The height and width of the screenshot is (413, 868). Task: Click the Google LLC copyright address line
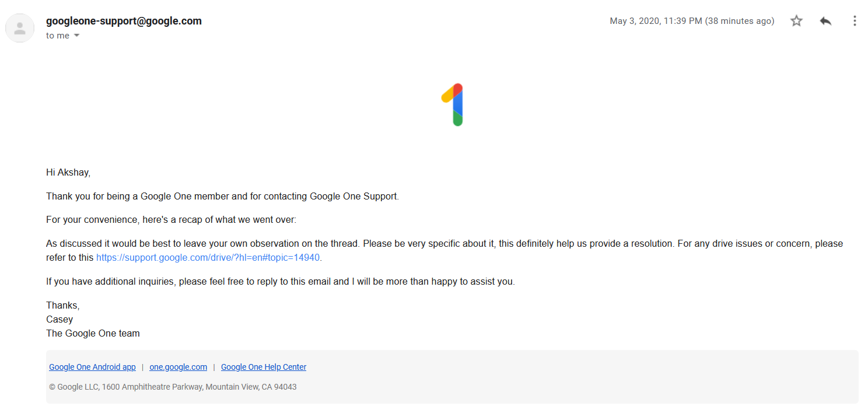tap(173, 387)
